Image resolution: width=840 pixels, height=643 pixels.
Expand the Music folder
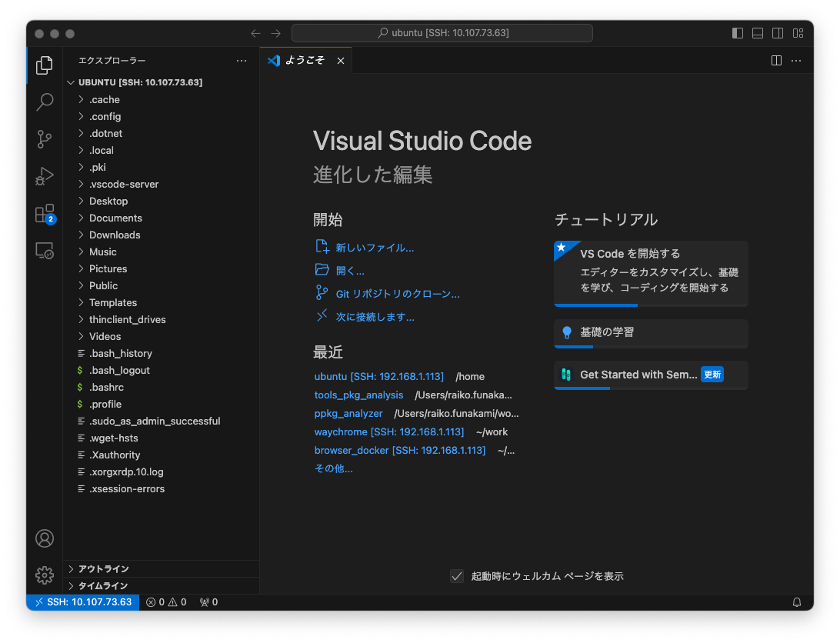point(161,252)
